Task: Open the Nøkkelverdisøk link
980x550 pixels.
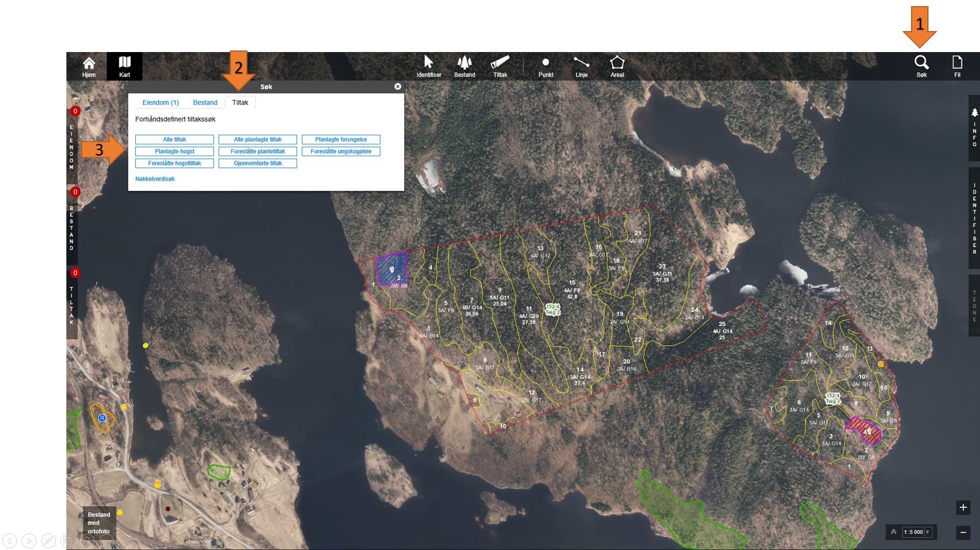Action: [155, 179]
